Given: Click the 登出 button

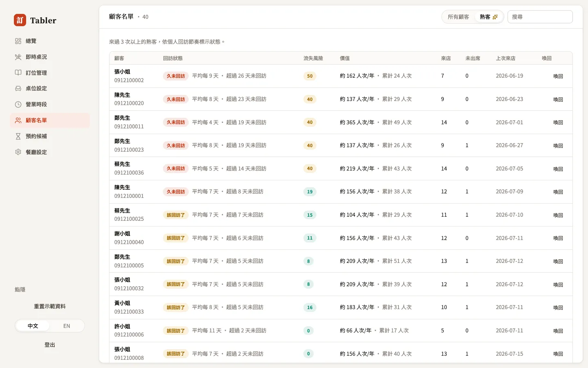Looking at the screenshot, I should (x=50, y=345).
